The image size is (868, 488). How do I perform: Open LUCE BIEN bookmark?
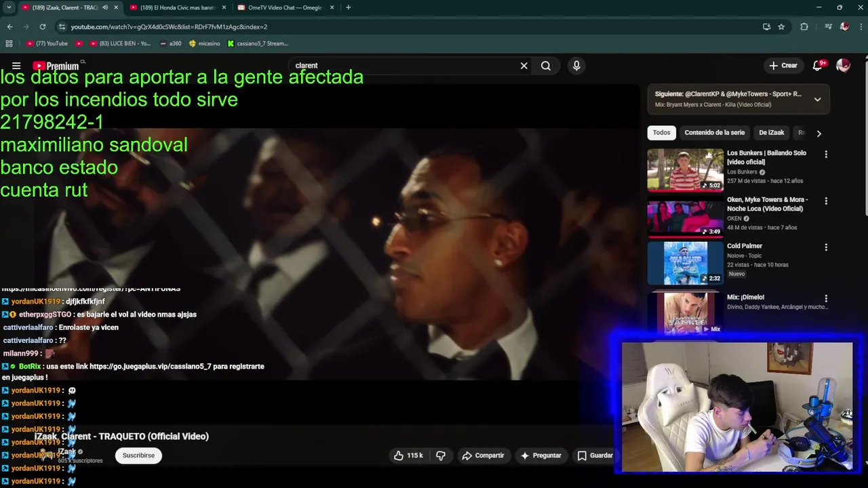click(121, 43)
